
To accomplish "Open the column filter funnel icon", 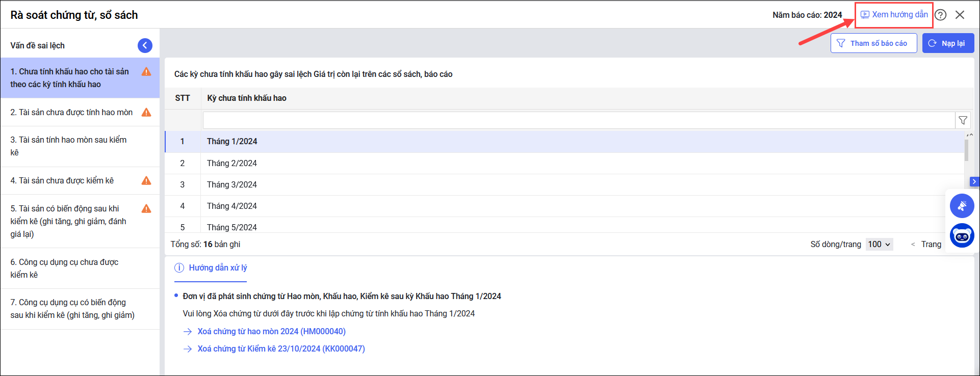I will [963, 120].
